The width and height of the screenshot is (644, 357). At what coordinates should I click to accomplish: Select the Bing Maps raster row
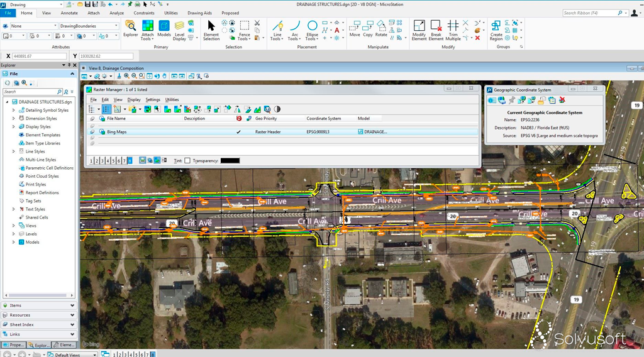[x=284, y=132]
